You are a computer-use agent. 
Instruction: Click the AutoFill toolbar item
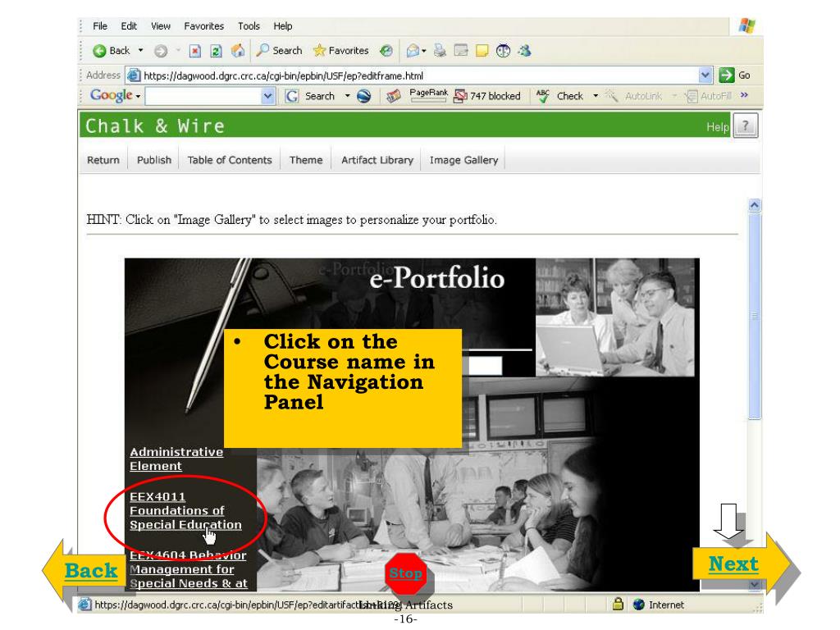click(710, 96)
